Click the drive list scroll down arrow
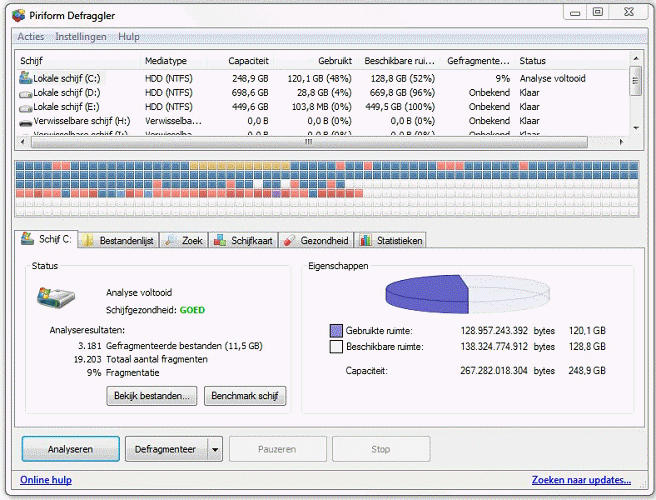656x500 pixels. [636, 128]
